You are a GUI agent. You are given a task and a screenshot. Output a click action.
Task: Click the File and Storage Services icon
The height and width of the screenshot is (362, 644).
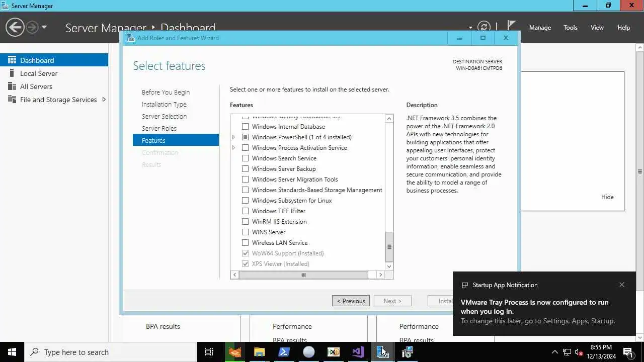[12, 100]
